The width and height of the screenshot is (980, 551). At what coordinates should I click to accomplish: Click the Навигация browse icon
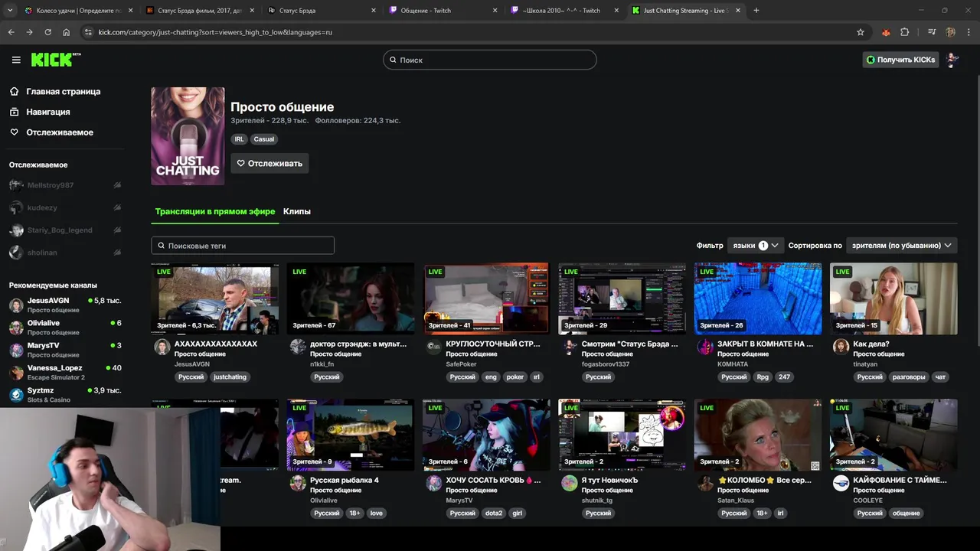(15, 112)
